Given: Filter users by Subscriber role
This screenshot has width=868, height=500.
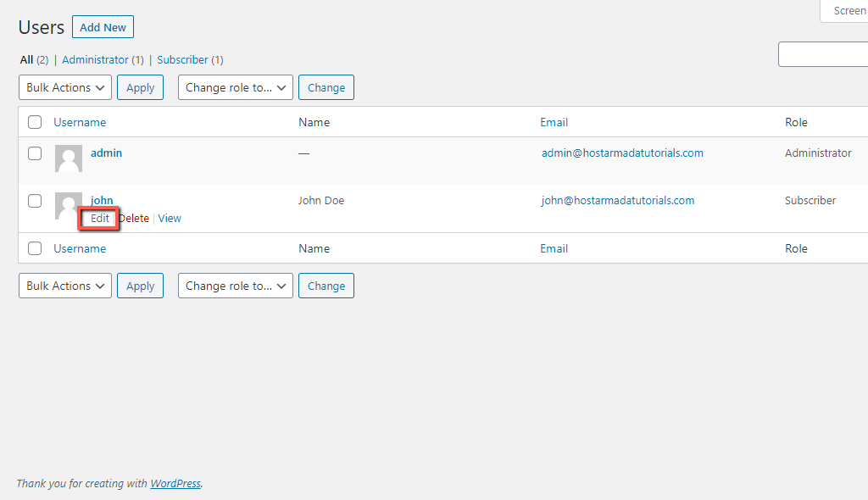Looking at the screenshot, I should pos(183,60).
